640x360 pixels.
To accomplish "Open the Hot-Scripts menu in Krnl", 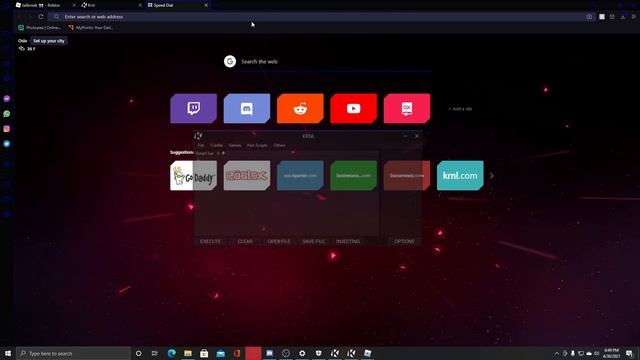I will tap(257, 145).
